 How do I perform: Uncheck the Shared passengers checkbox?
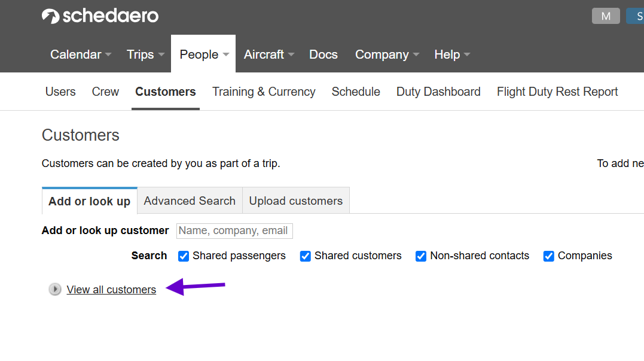coord(184,256)
